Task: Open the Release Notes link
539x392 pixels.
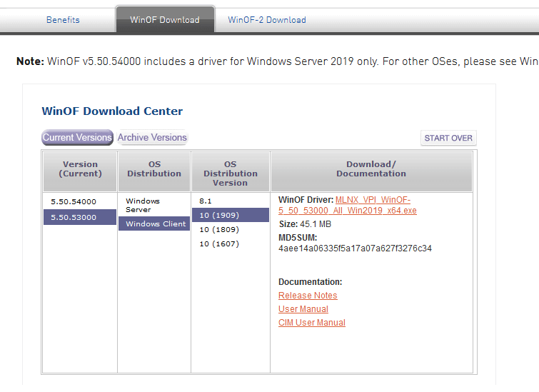Action: pyautogui.click(x=308, y=296)
